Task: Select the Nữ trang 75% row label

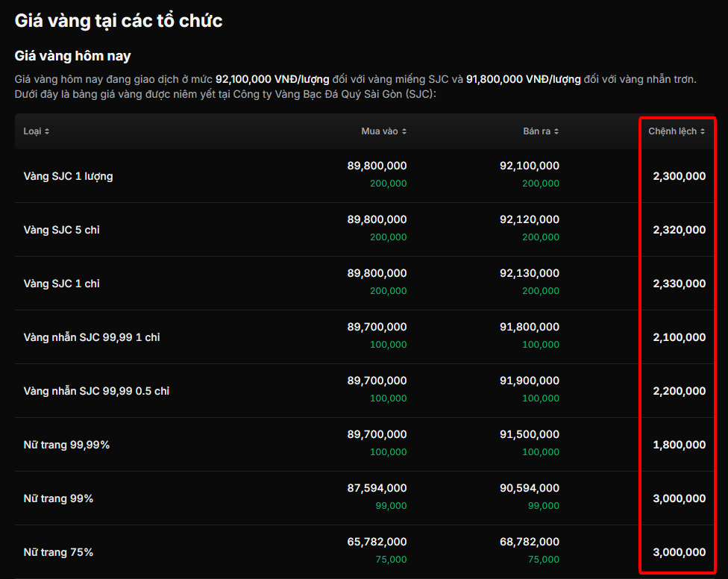Action: click(x=58, y=553)
